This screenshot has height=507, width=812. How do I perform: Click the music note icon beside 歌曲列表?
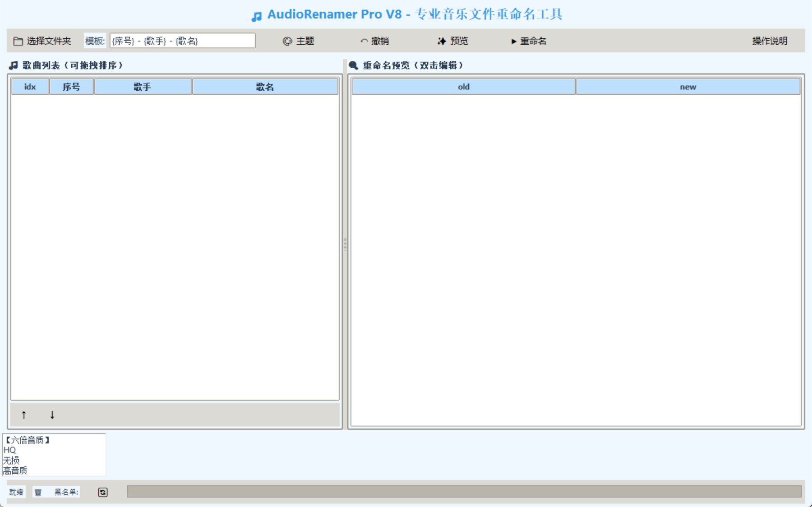coord(13,65)
